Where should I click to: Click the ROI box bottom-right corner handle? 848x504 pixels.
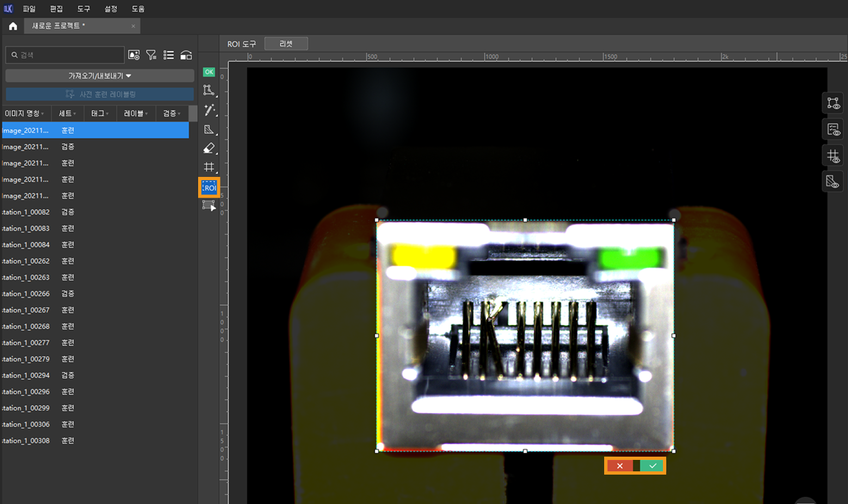click(x=674, y=451)
